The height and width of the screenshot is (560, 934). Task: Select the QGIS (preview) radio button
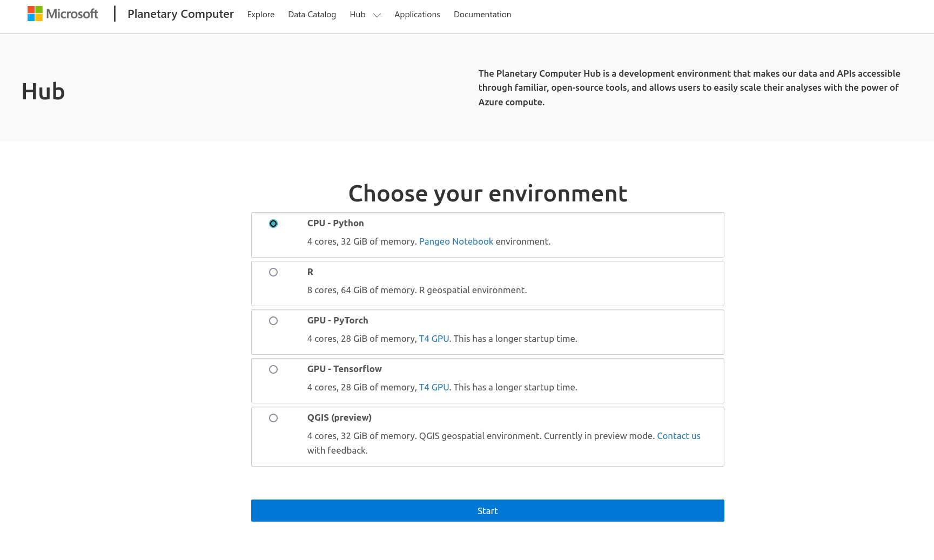tap(273, 418)
